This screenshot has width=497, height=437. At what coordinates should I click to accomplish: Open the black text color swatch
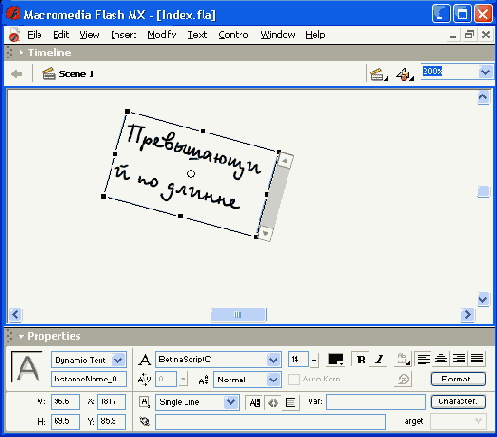click(336, 359)
